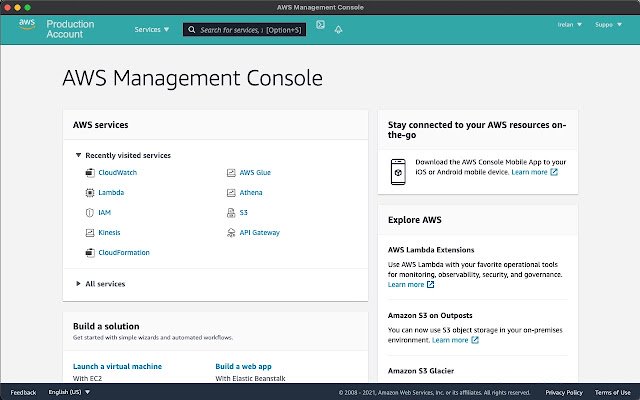The image size is (640, 400).
Task: Focus the Search for services field
Action: point(244,29)
